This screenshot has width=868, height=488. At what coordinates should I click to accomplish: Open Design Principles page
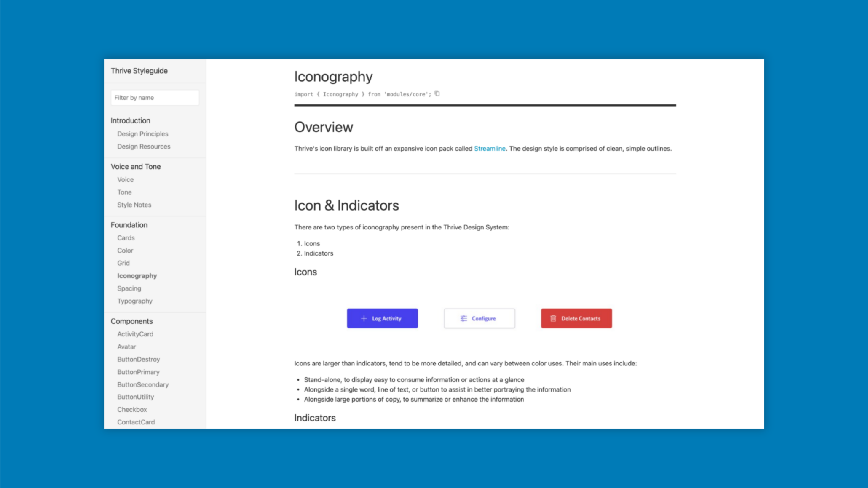[142, 133]
